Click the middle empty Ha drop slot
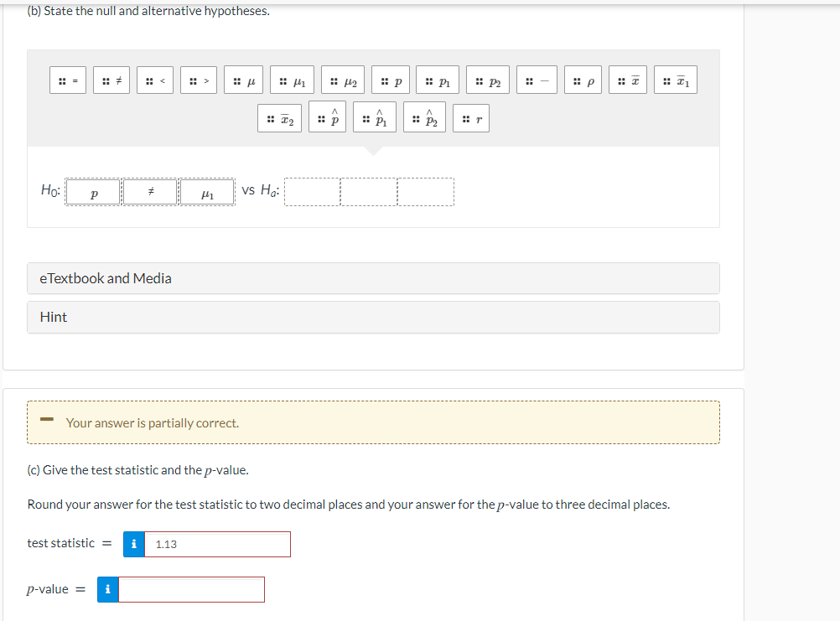 369,192
